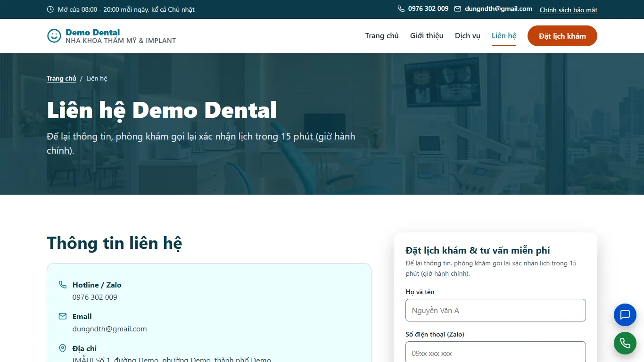
Task: Click the Đặt lịch khám button
Action: coord(562,36)
